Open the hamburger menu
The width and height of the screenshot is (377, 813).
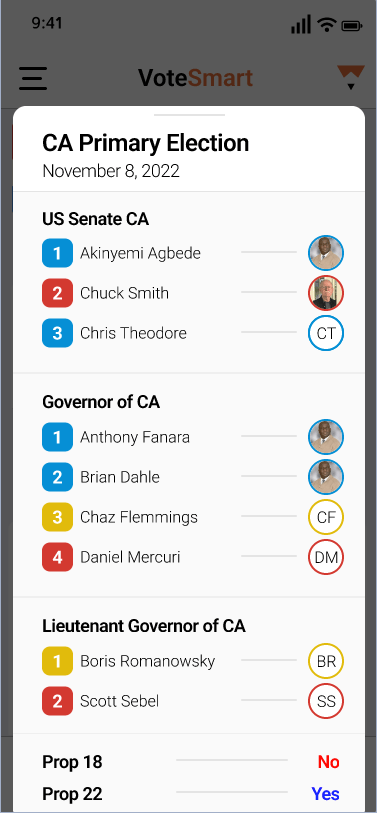[x=33, y=78]
